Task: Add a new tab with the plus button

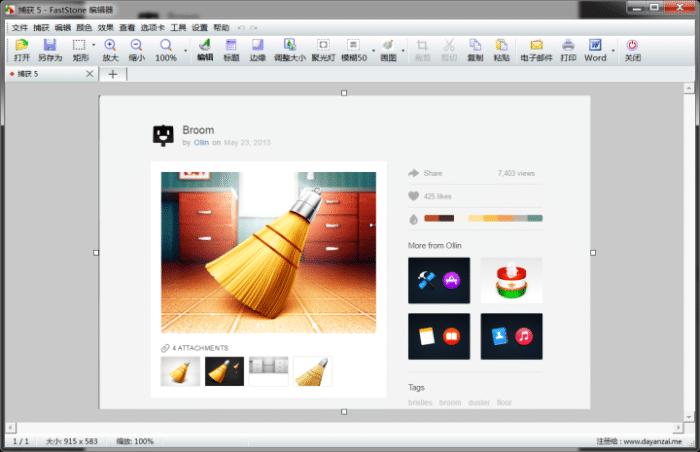Action: click(113, 74)
